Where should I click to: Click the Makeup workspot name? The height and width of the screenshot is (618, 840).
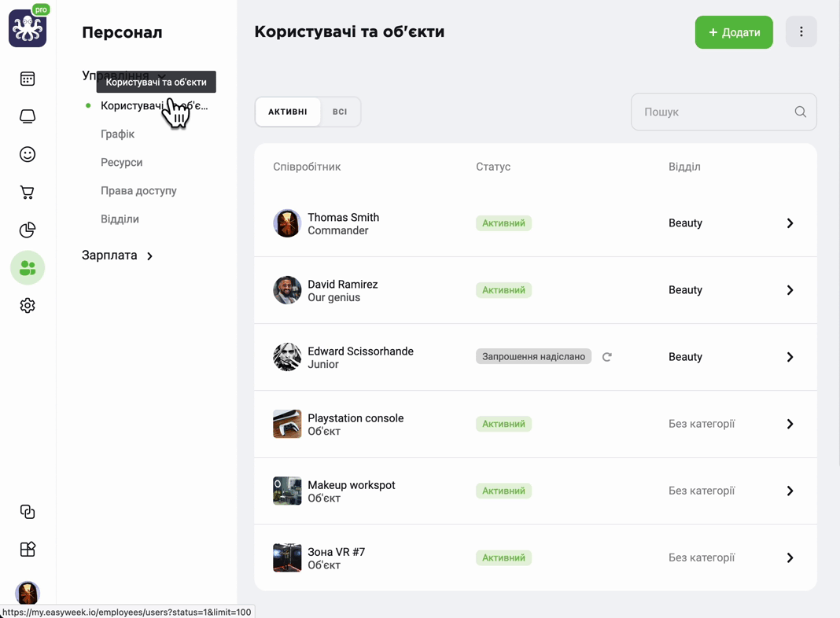pos(352,485)
